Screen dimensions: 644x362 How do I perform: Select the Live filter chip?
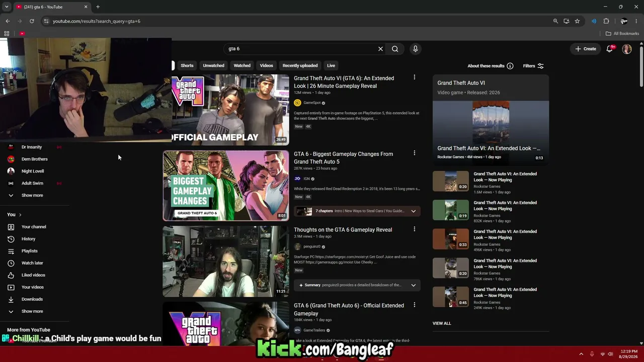[331, 65]
